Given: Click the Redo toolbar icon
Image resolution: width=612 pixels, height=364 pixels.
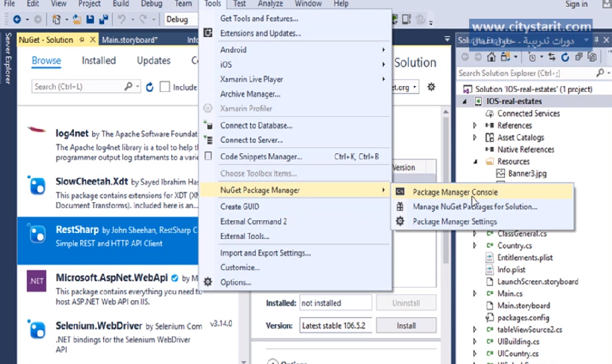Looking at the screenshot, I should pos(143,19).
